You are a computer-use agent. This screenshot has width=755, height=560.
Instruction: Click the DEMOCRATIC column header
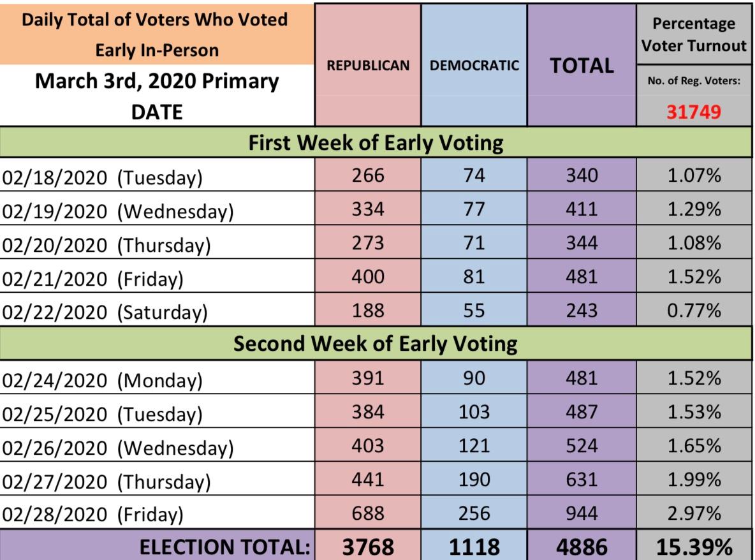coord(474,66)
